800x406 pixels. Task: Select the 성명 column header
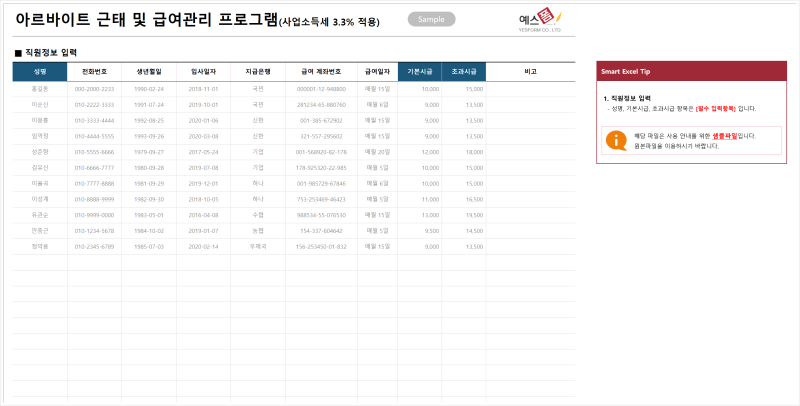pos(40,72)
